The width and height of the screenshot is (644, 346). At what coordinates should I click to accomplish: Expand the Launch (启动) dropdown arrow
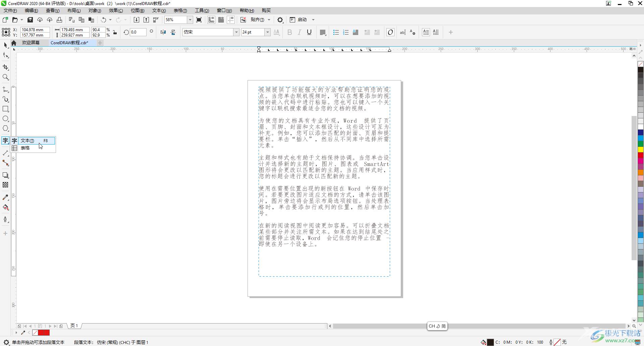(x=313, y=20)
